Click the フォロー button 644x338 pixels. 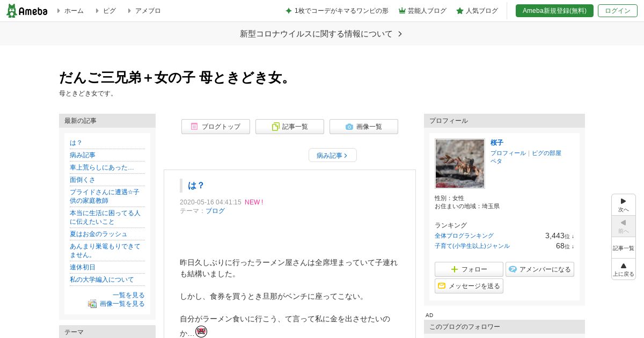[x=469, y=269]
